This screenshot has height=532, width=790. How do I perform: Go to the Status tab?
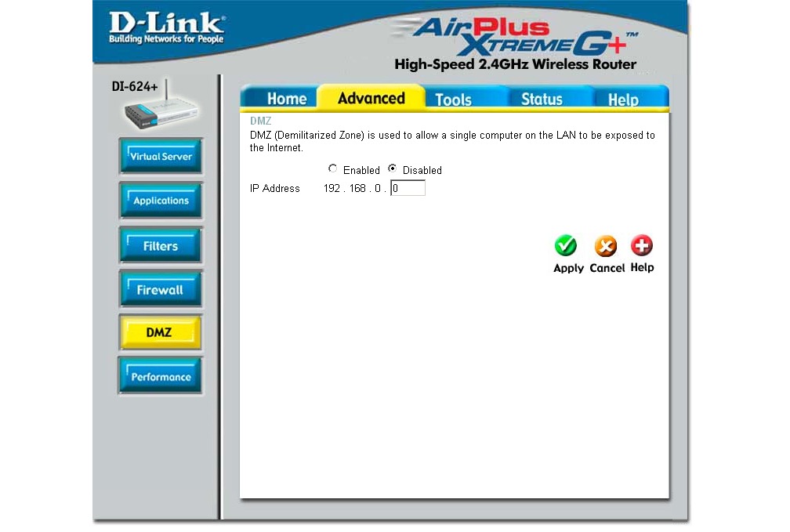542,100
